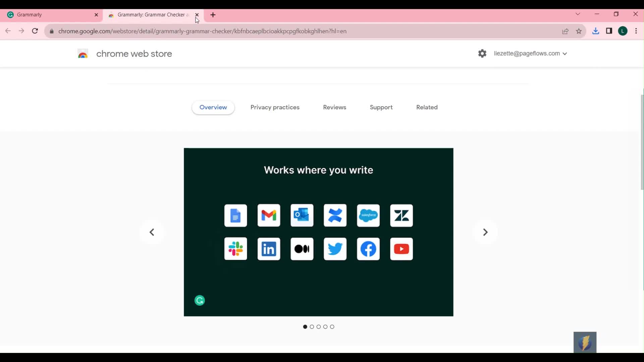Click the Slack icon in the slide
644x362 pixels.
pyautogui.click(x=235, y=249)
